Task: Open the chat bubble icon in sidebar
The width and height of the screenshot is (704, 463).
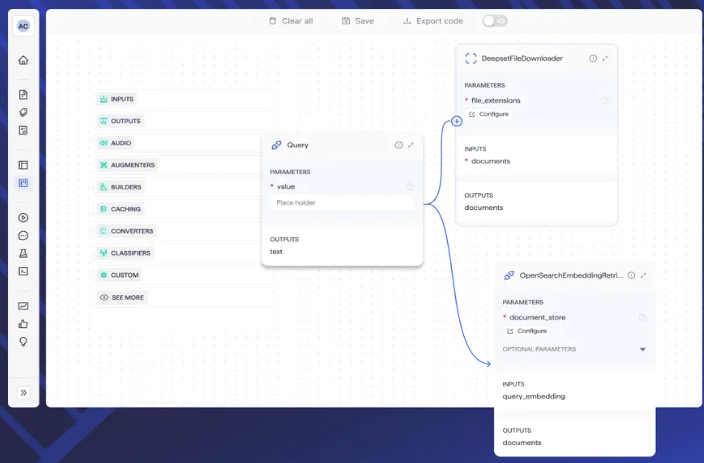Action: (23, 235)
